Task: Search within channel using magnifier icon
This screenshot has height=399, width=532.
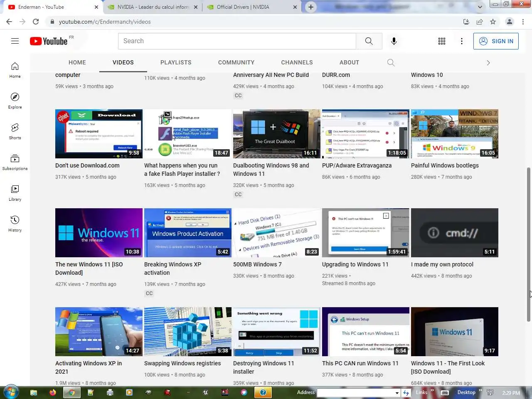Action: coord(391,62)
